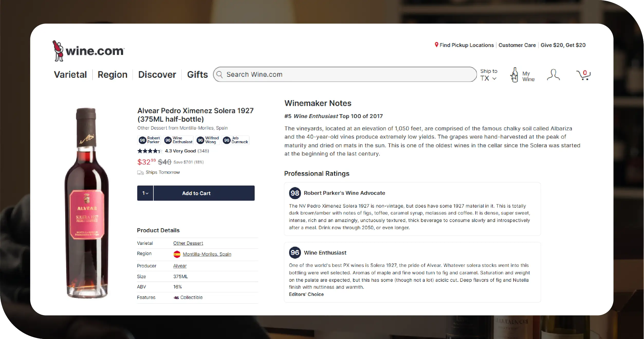Screen dimensions: 644x339
Task: Click the pin icon beside Find Pickup Locations
Action: pos(436,45)
